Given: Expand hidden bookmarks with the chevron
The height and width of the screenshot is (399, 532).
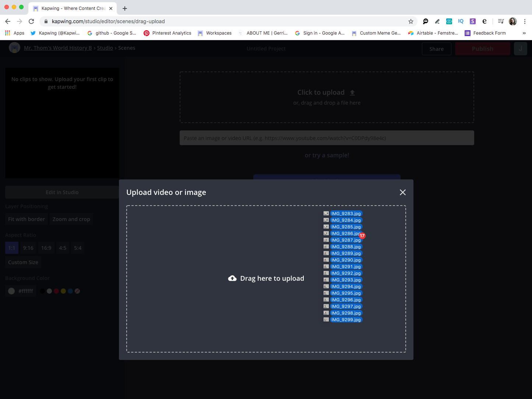Looking at the screenshot, I should click(x=524, y=33).
